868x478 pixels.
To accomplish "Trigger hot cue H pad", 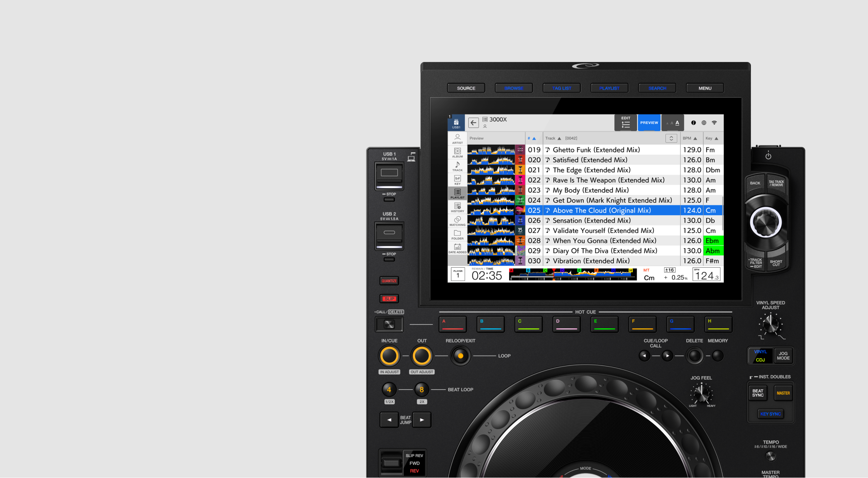I will (718, 324).
